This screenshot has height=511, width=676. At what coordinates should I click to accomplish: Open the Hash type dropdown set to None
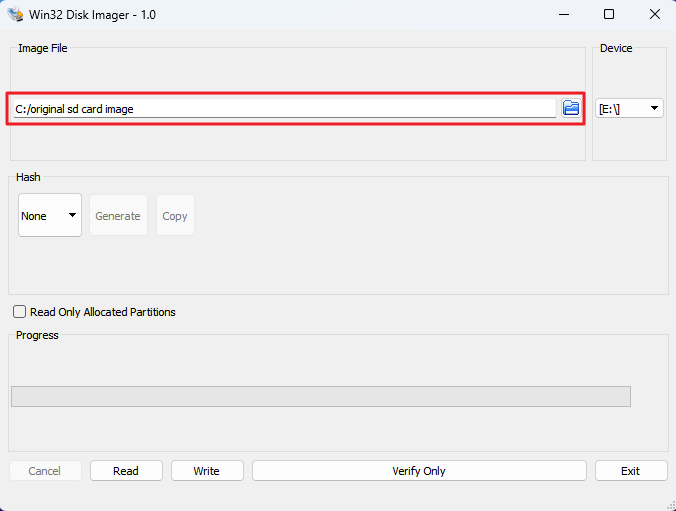pyautogui.click(x=49, y=215)
